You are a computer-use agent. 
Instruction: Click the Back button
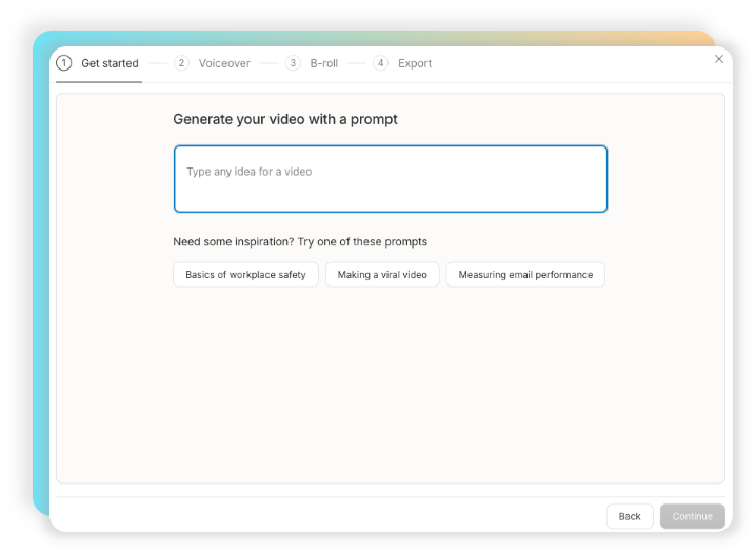tap(630, 516)
